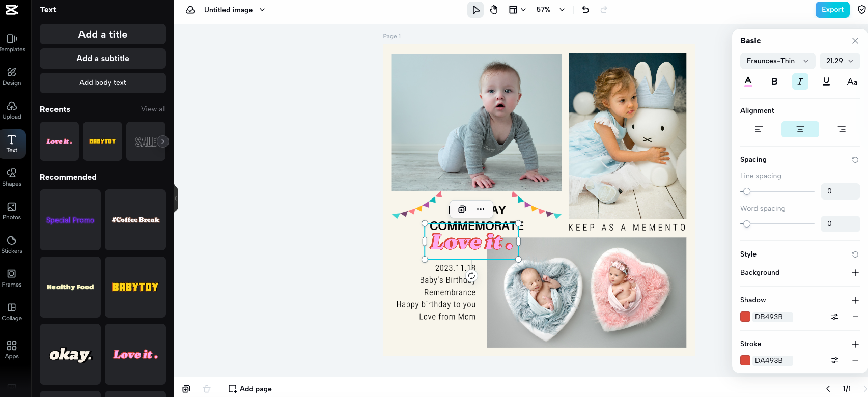Open the Shadow DB493B color swatch
Viewport: 868px width, 397px height.
coord(745,317)
